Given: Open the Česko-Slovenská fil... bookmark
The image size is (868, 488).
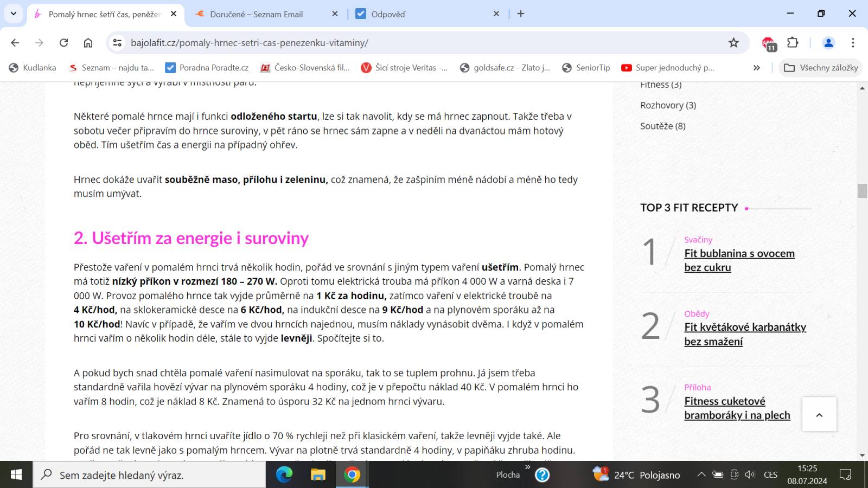Looking at the screenshot, I should click(x=305, y=68).
